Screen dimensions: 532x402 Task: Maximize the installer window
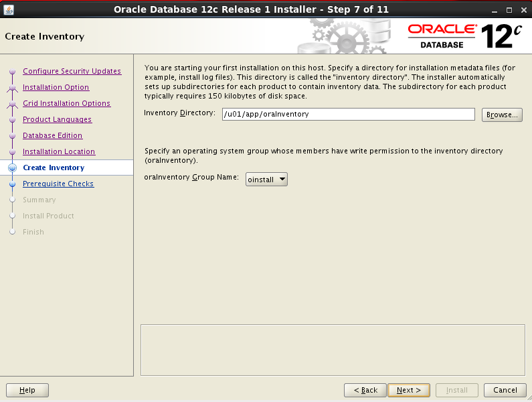coord(509,10)
